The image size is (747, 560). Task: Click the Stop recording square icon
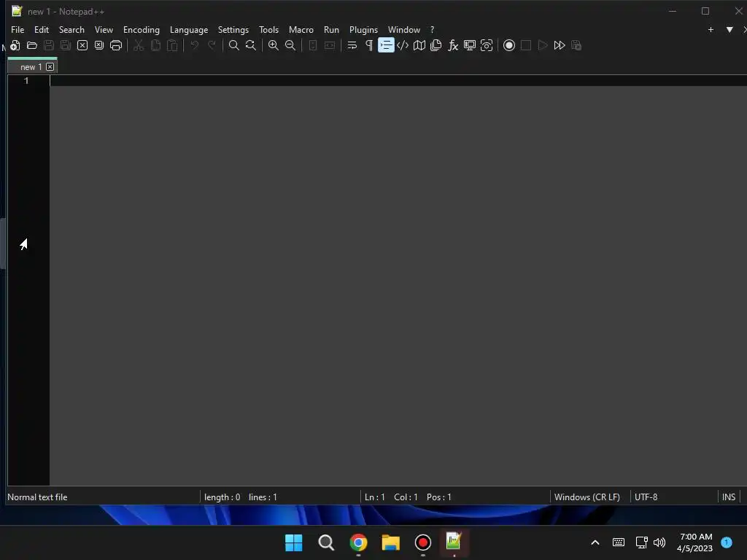click(x=526, y=45)
